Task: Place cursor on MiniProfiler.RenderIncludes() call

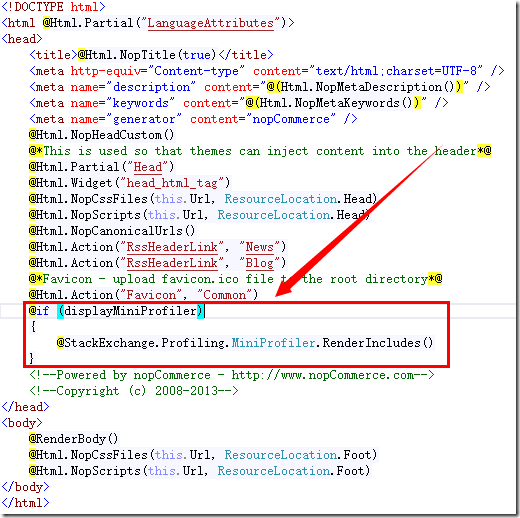Action: click(x=332, y=343)
